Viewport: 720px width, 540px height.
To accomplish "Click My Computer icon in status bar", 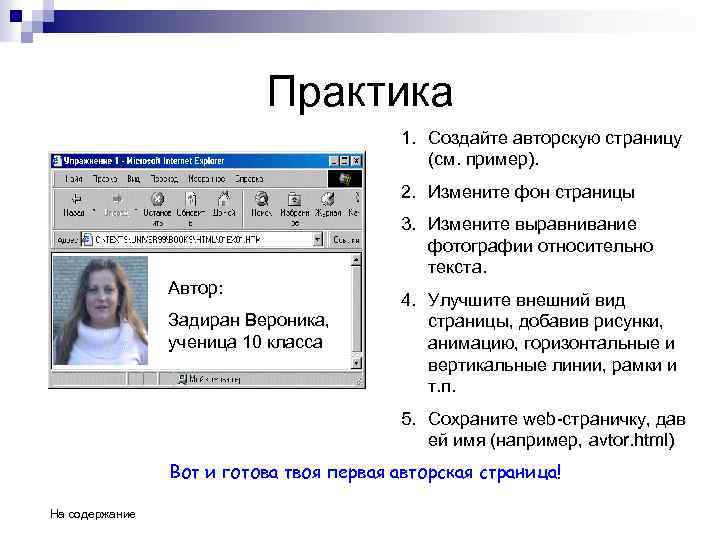I will [x=182, y=379].
